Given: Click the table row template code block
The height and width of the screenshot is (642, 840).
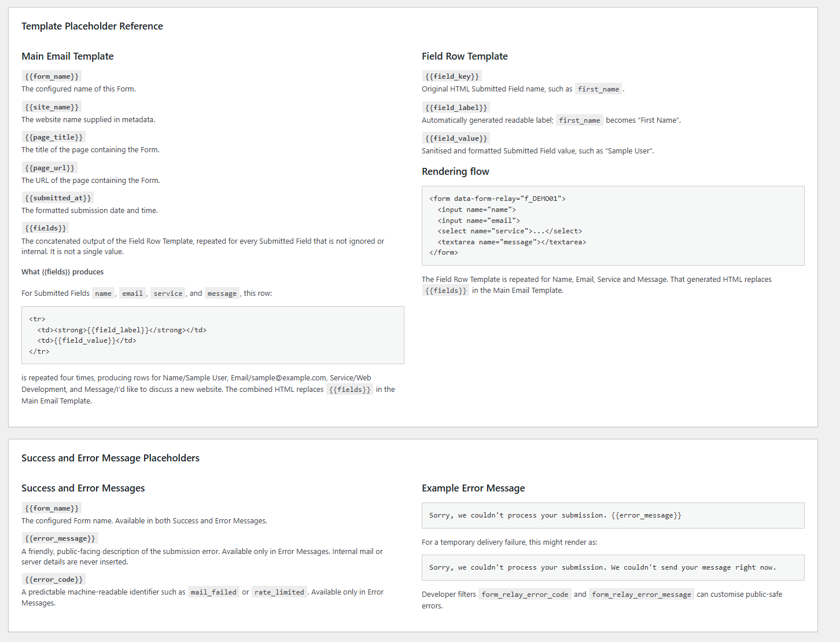Looking at the screenshot, I should 213,335.
